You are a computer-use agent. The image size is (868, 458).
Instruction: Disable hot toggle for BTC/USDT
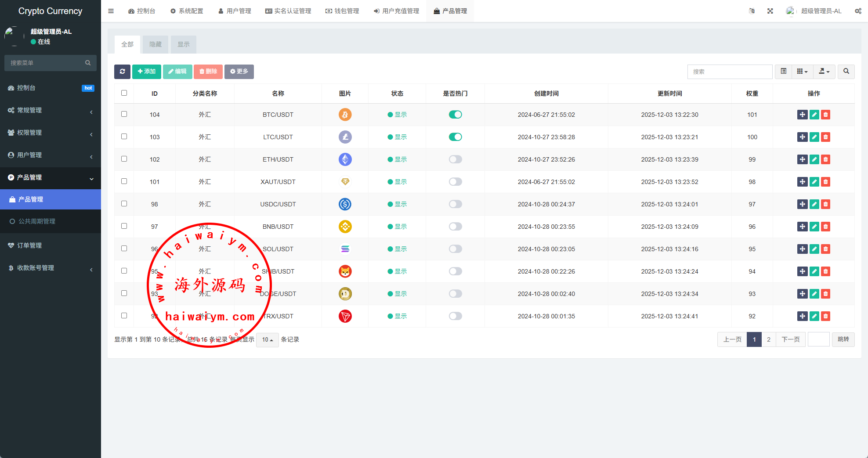455,115
